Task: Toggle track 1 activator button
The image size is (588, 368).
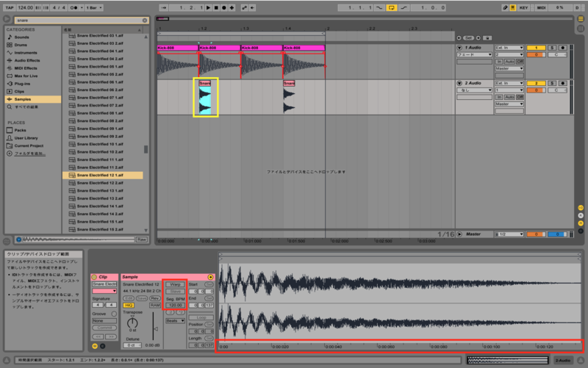Action: [x=536, y=48]
